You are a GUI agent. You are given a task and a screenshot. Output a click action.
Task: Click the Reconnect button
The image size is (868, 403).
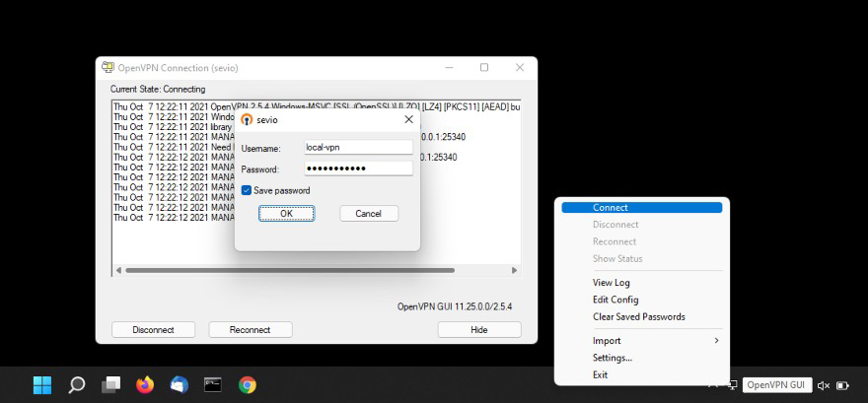tap(251, 329)
